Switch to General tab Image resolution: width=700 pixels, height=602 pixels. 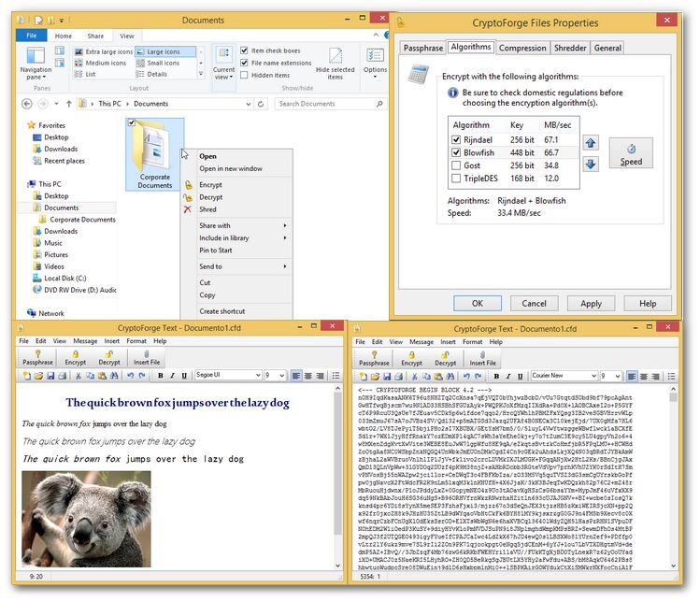click(x=607, y=48)
